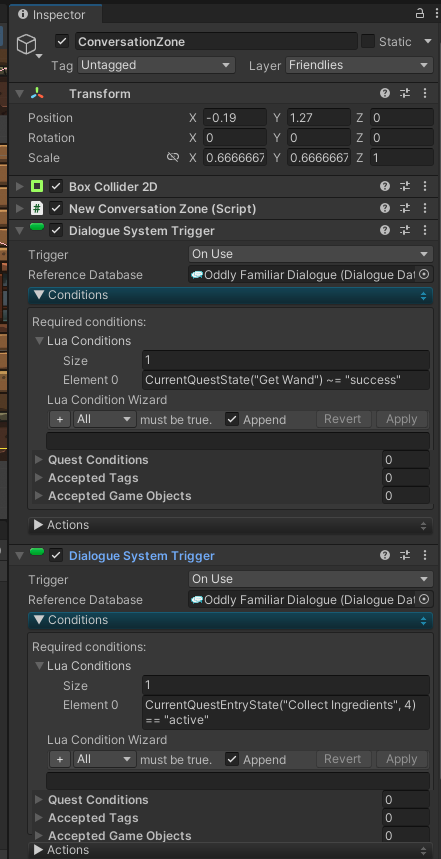The image size is (441, 859).
Task: Expand New Conversation Zone script foldout
Action: (20, 209)
